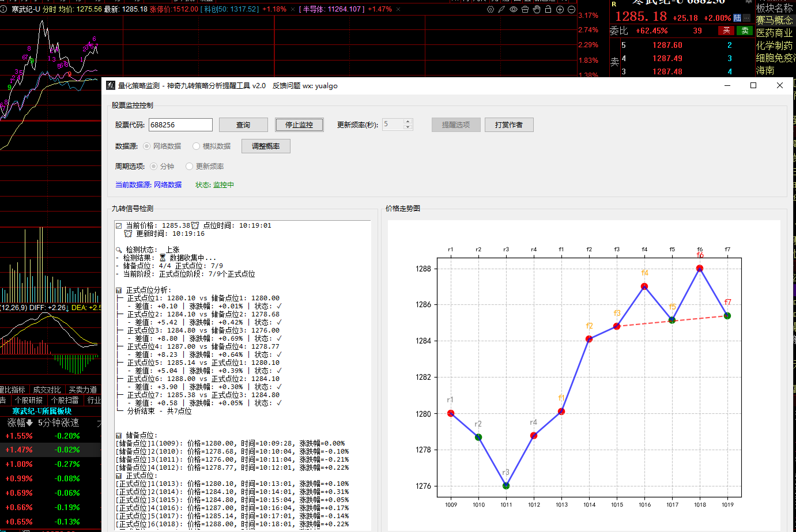This screenshot has height=532, width=796.
Task: Sort by 涨幅 column down arrow
Action: coord(29,423)
